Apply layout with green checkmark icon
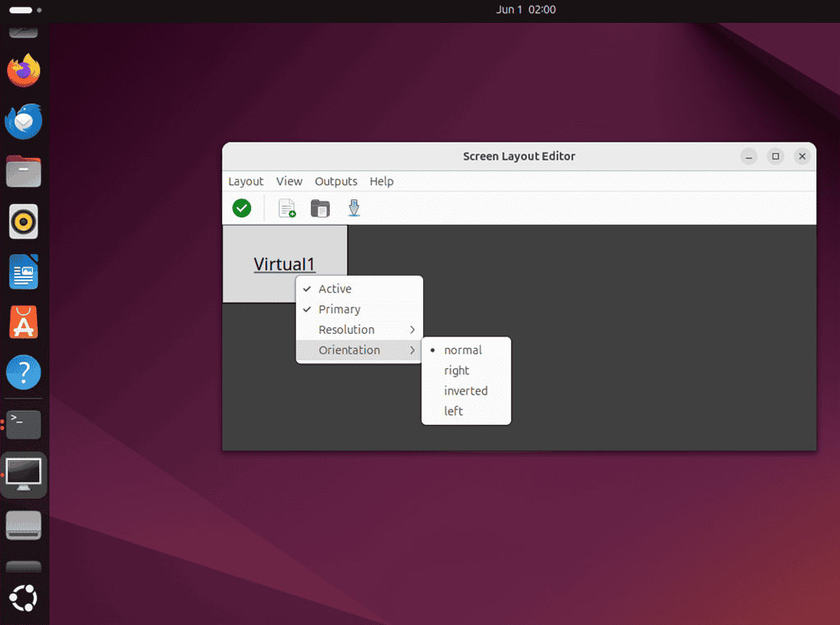The width and height of the screenshot is (840, 625). click(x=242, y=208)
